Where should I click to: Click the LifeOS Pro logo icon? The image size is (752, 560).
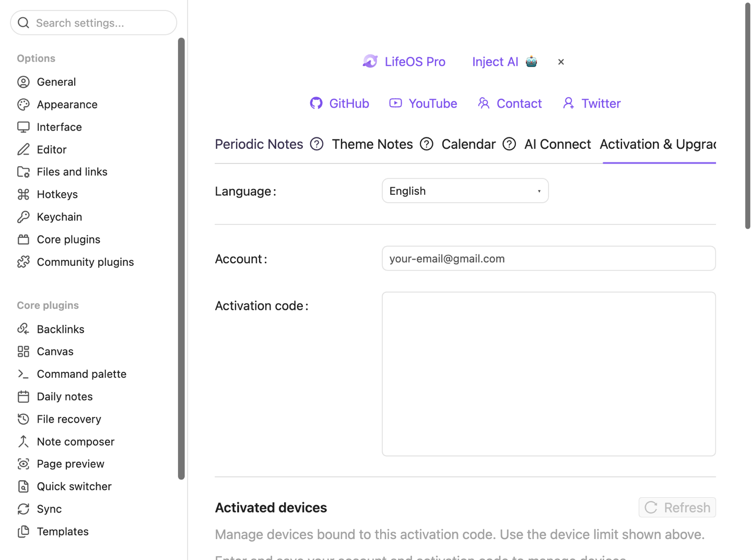point(370,61)
